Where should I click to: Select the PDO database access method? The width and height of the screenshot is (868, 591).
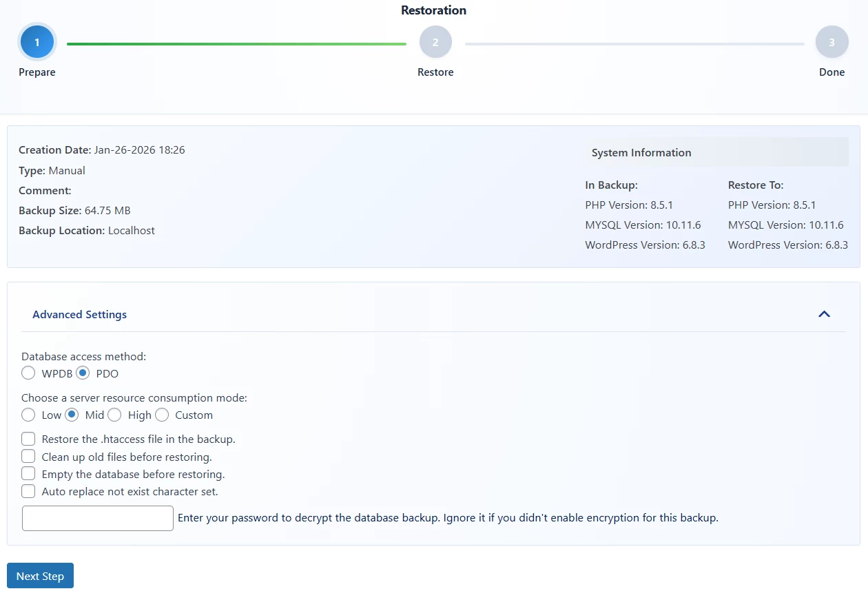pyautogui.click(x=83, y=373)
